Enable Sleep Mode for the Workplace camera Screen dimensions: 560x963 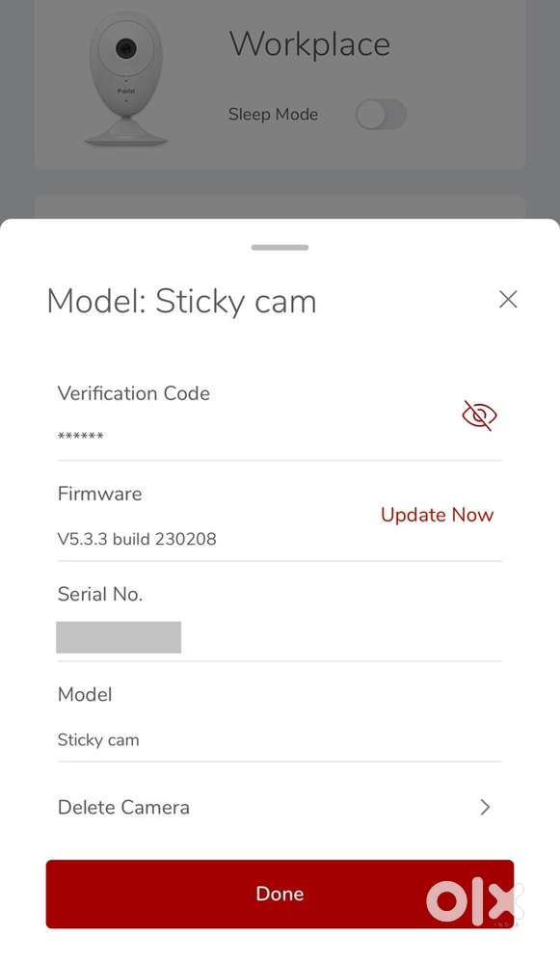[380, 114]
